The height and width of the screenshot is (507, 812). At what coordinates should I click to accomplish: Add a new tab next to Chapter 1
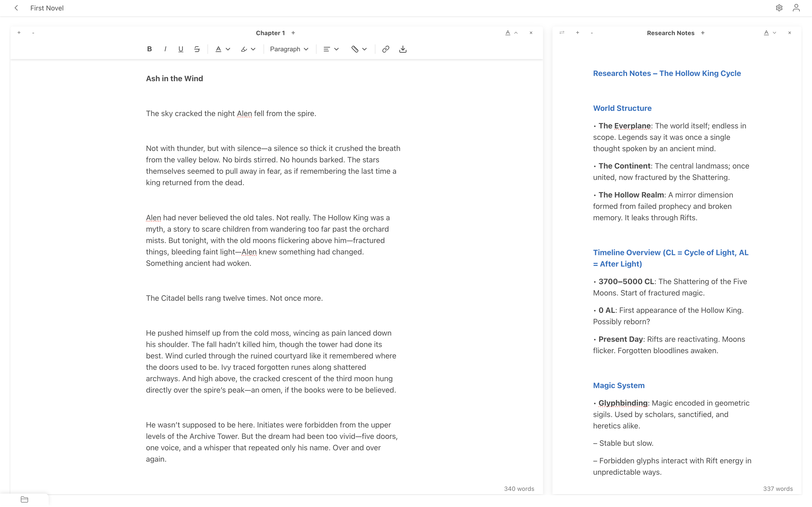click(293, 33)
